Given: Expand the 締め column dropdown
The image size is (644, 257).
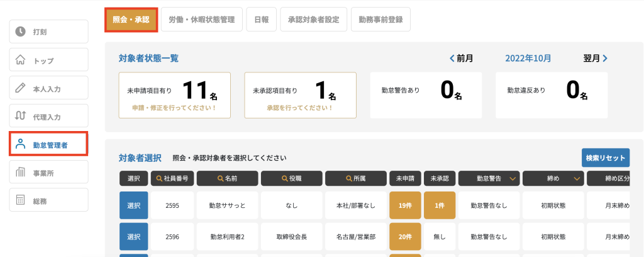Looking at the screenshot, I should click(x=577, y=178).
